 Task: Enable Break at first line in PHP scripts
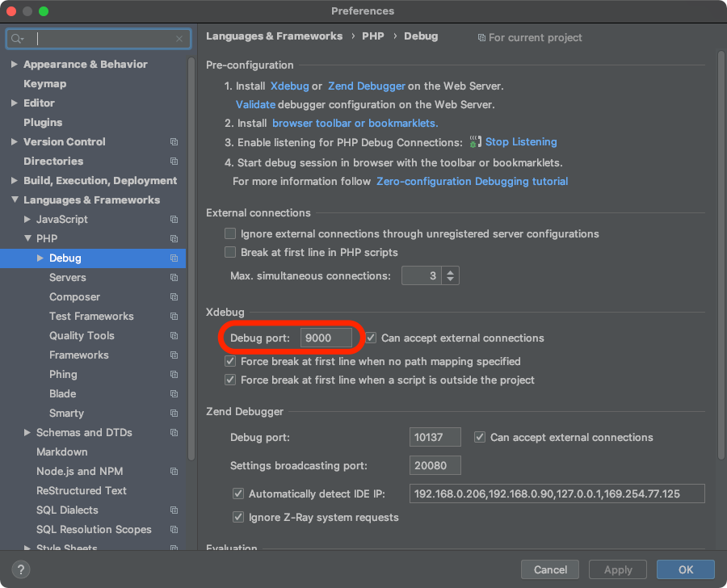tap(230, 252)
